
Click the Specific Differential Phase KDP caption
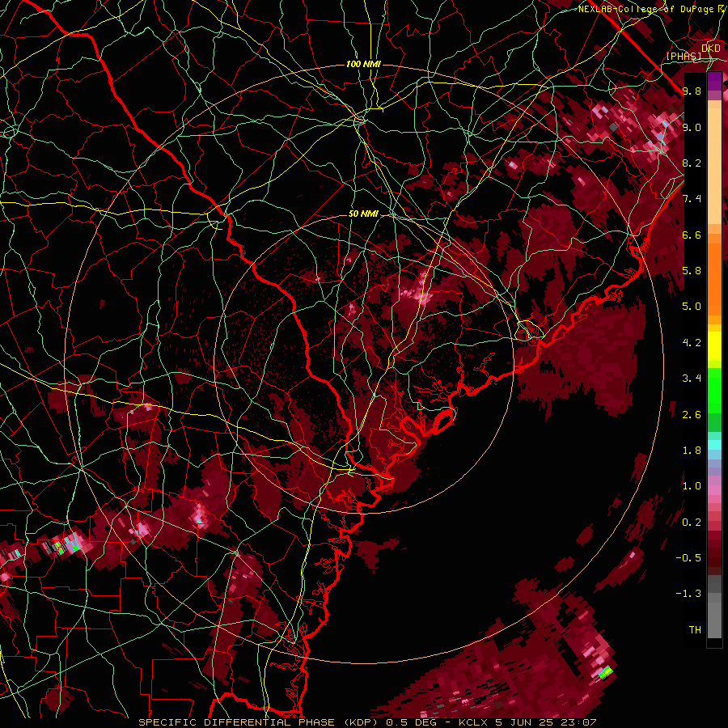pyautogui.click(x=367, y=722)
